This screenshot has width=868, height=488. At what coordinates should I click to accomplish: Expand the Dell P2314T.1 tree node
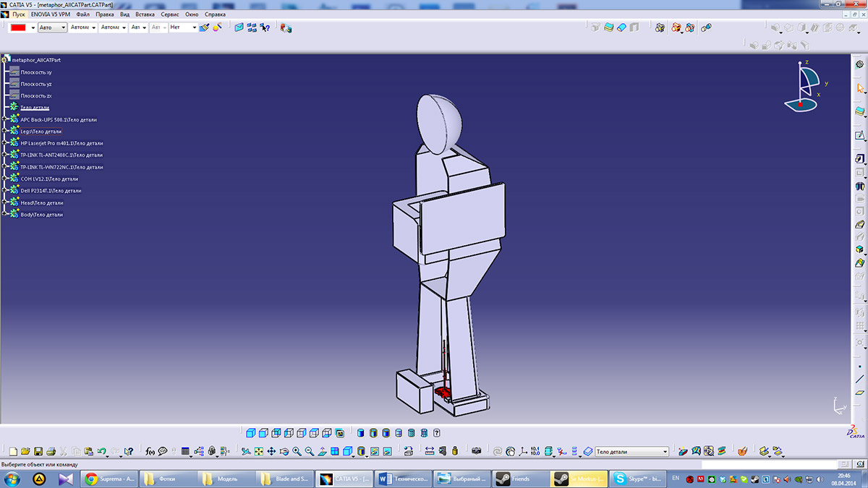point(5,191)
